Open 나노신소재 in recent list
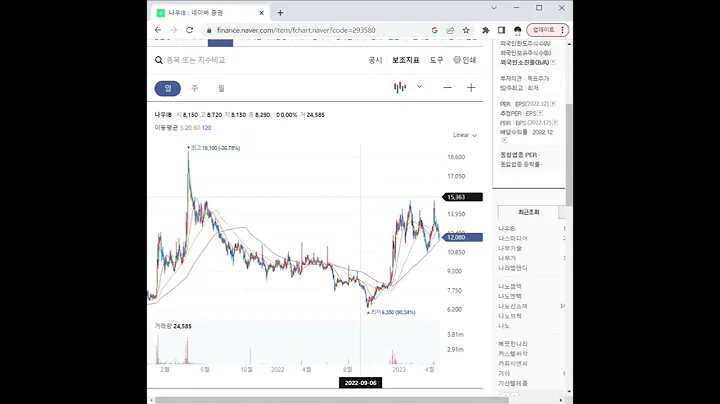The width and height of the screenshot is (720, 404). tap(513, 306)
